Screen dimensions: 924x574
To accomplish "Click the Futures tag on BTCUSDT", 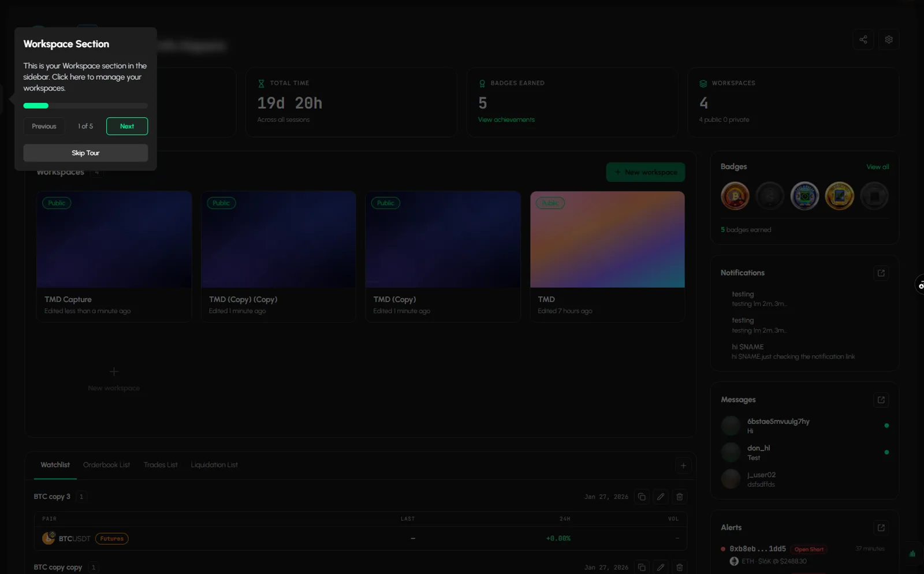I will click(x=112, y=539).
